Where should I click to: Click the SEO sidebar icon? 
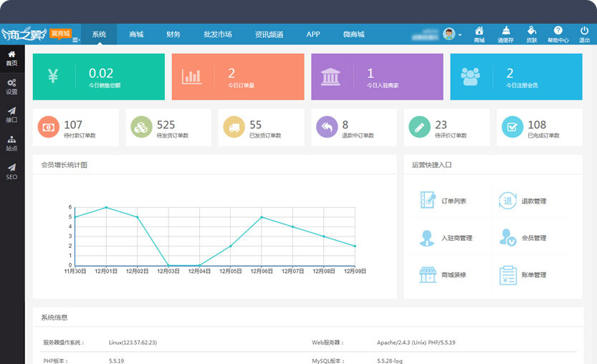click(11, 171)
